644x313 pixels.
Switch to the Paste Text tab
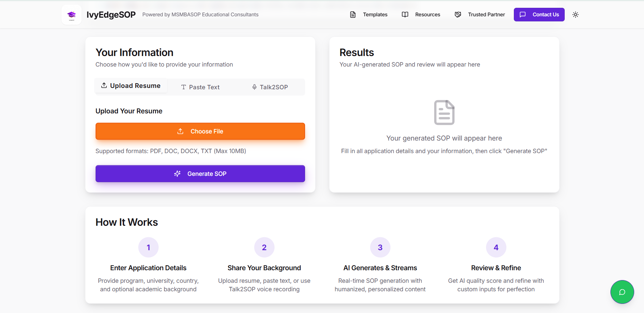(x=200, y=87)
